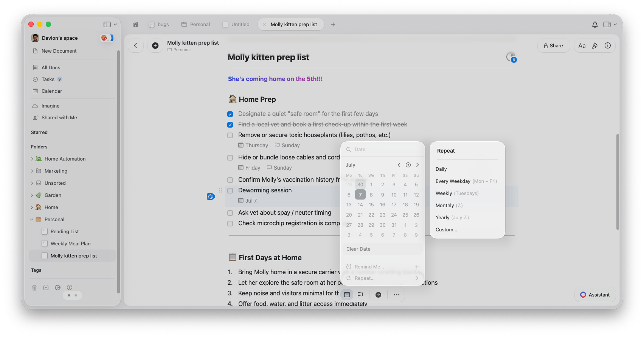644x337 pixels.
Task: Click the Date search field
Action: point(382,150)
